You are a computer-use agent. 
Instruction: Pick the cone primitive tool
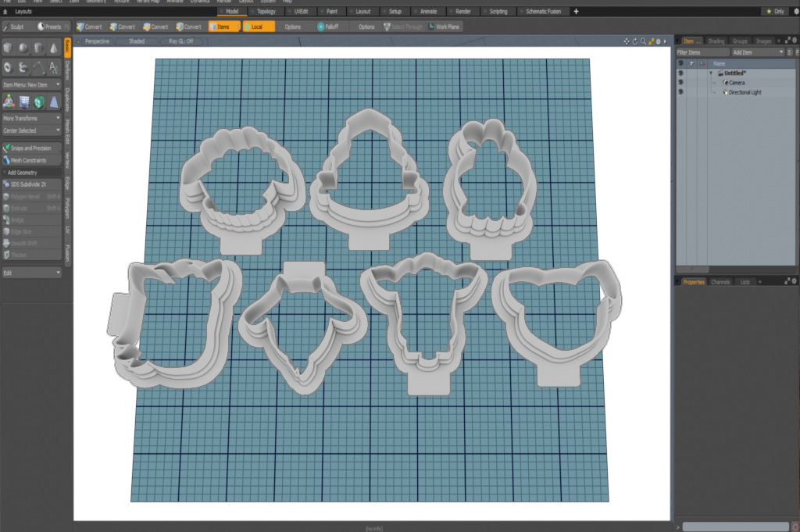tap(54, 48)
